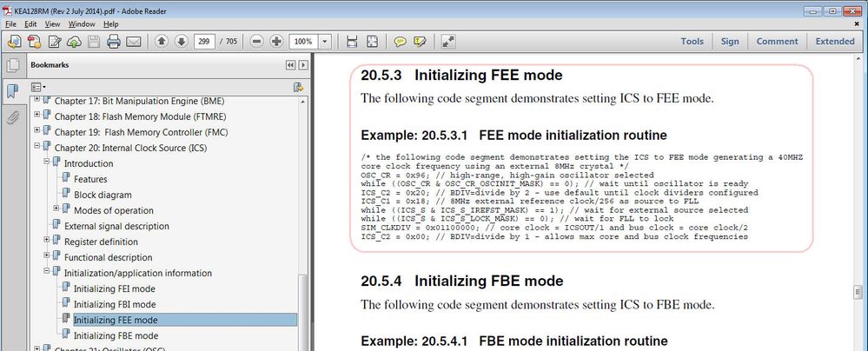
Task: Click the fit one full page icon
Action: pos(372,41)
